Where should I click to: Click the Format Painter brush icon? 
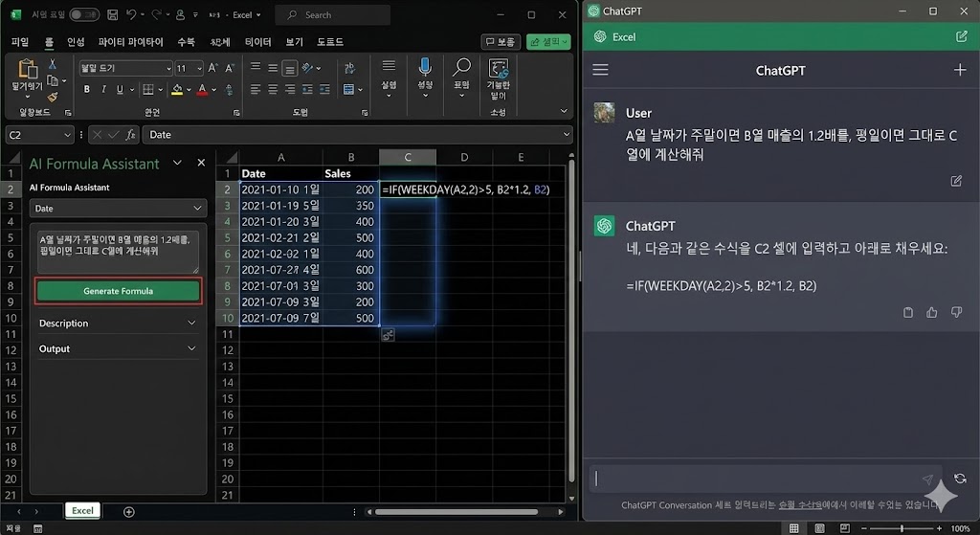point(53,97)
